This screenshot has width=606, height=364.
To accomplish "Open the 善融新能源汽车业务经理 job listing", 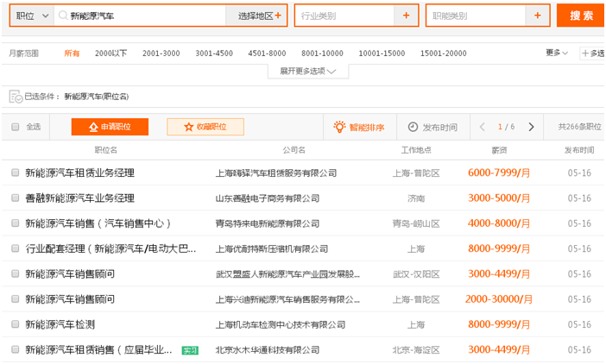I will coord(79,198).
